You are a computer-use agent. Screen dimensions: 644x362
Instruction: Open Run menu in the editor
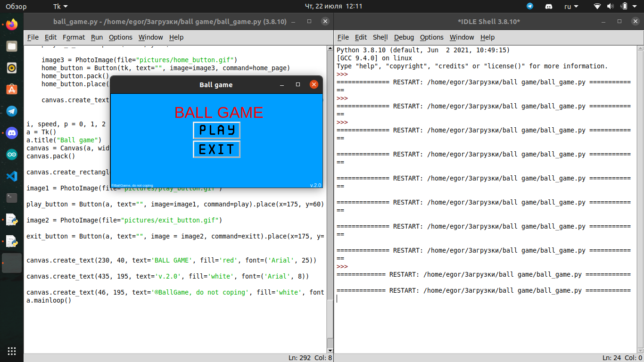(x=97, y=37)
